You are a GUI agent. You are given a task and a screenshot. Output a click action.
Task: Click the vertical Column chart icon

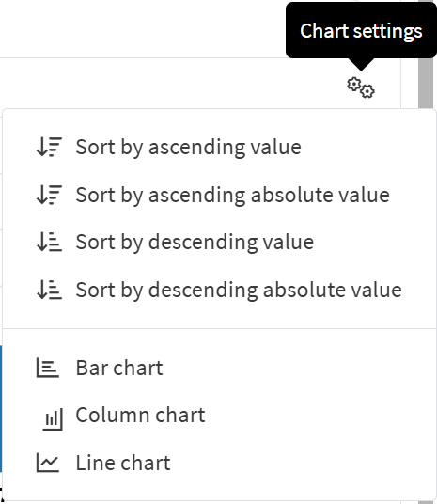[x=53, y=419]
